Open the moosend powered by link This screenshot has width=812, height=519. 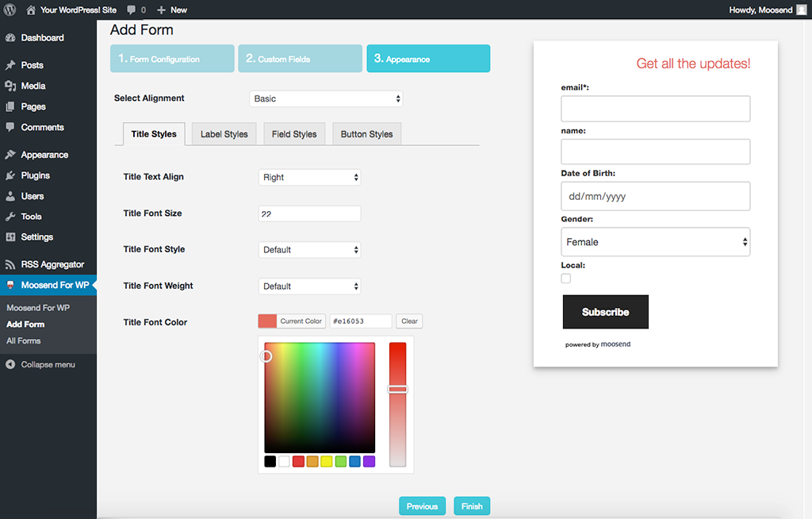615,344
